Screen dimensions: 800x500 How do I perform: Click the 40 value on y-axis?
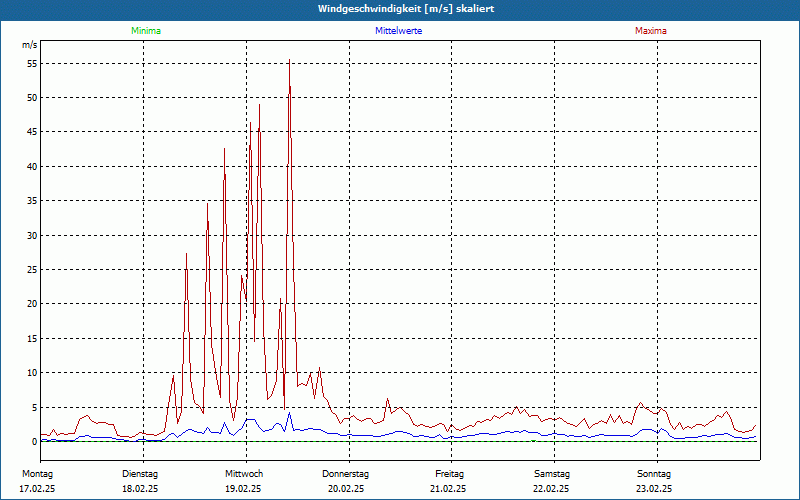point(33,167)
